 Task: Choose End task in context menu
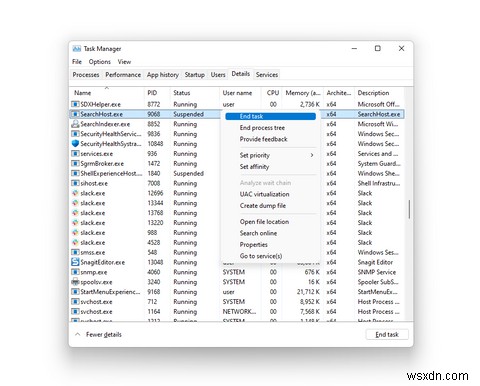270,116
